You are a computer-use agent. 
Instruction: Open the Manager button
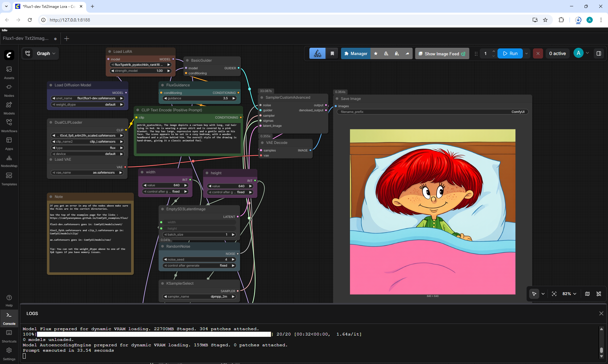click(356, 53)
